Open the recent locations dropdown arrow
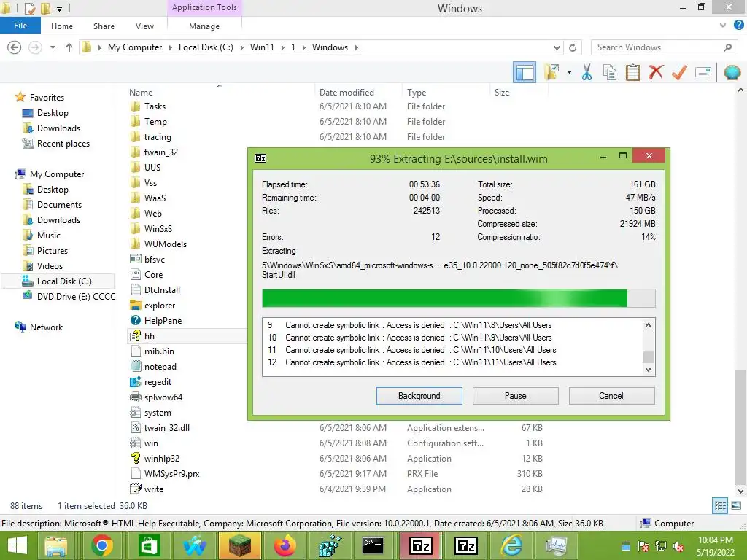747x560 pixels. click(53, 47)
